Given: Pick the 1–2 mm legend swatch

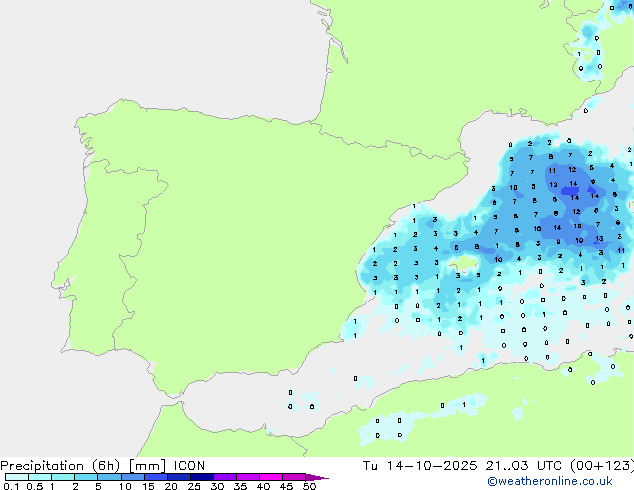Looking at the screenshot, I should (x=63, y=477).
